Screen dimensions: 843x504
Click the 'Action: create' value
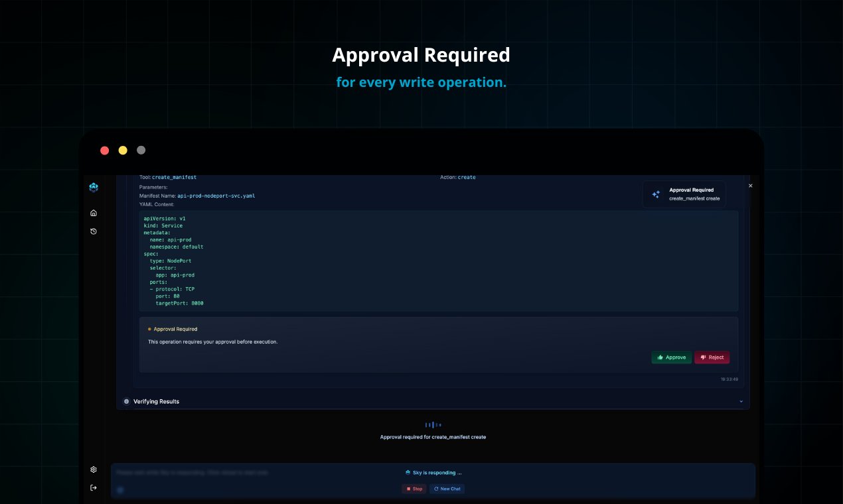tap(467, 178)
